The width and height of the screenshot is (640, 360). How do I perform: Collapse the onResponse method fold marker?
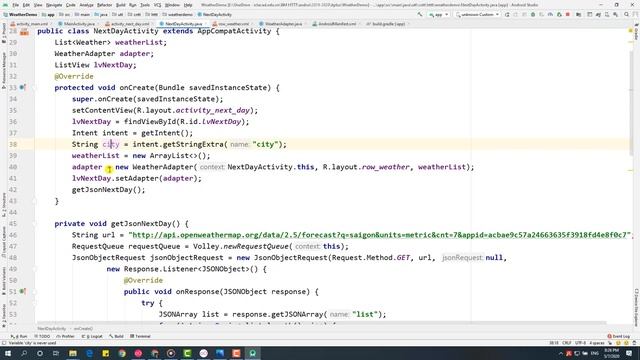pos(35,291)
